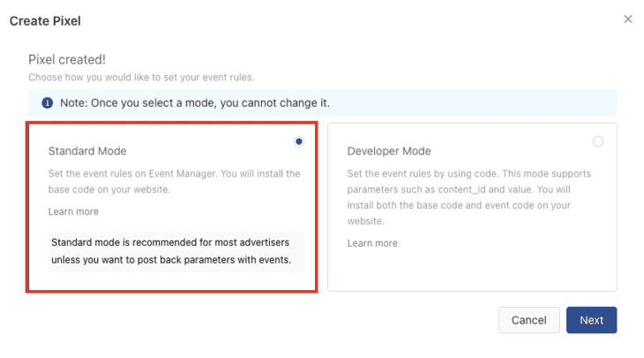The width and height of the screenshot is (644, 358).
Task: Click the Developer Mode description paragraph
Action: [469, 197]
